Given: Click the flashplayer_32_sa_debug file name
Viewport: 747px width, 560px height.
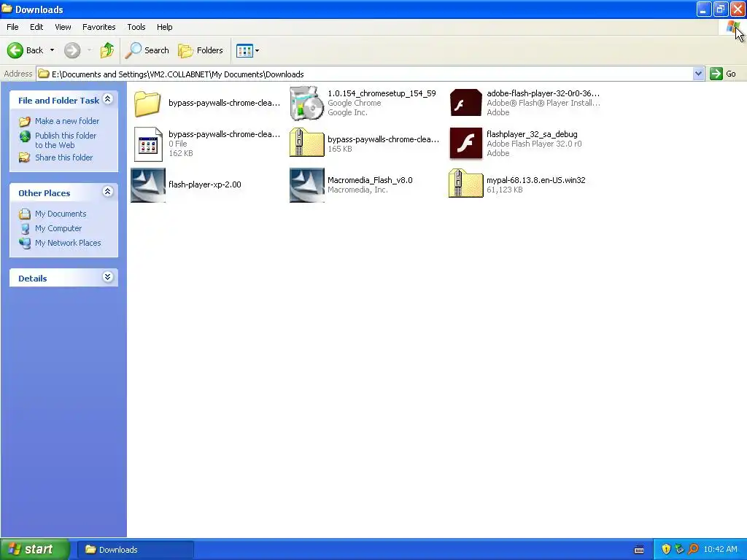Looking at the screenshot, I should click(532, 134).
